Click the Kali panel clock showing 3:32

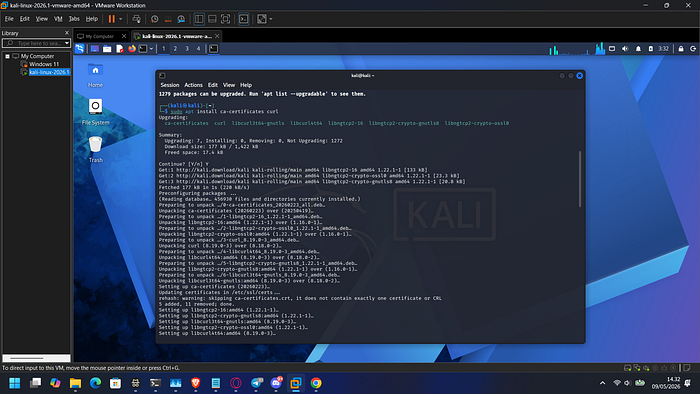pyautogui.click(x=663, y=49)
